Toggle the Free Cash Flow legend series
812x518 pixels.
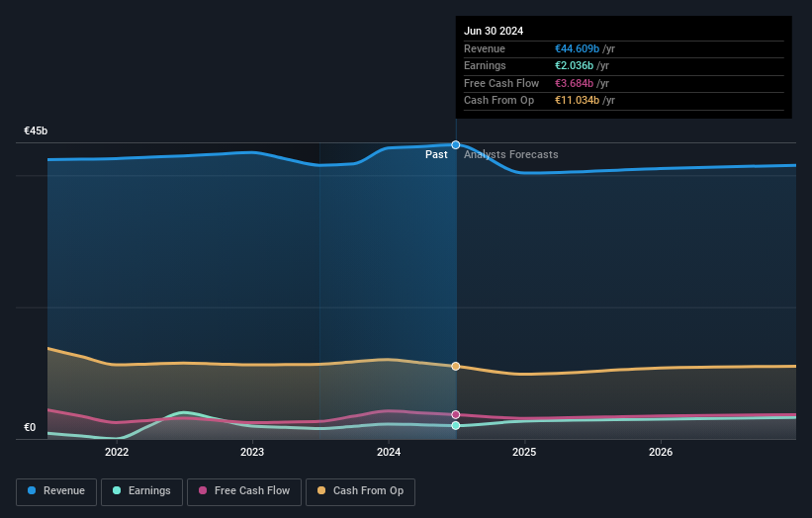pos(244,491)
